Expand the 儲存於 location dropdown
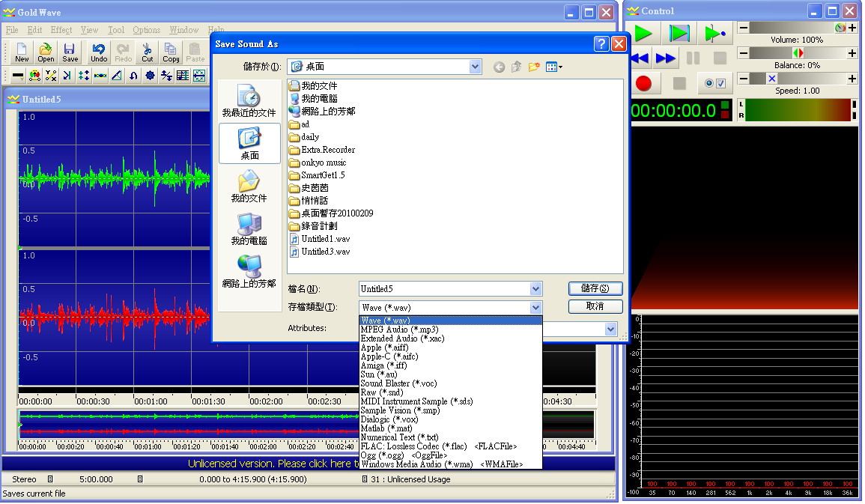Viewport: 865px width, 504px height. (x=475, y=67)
